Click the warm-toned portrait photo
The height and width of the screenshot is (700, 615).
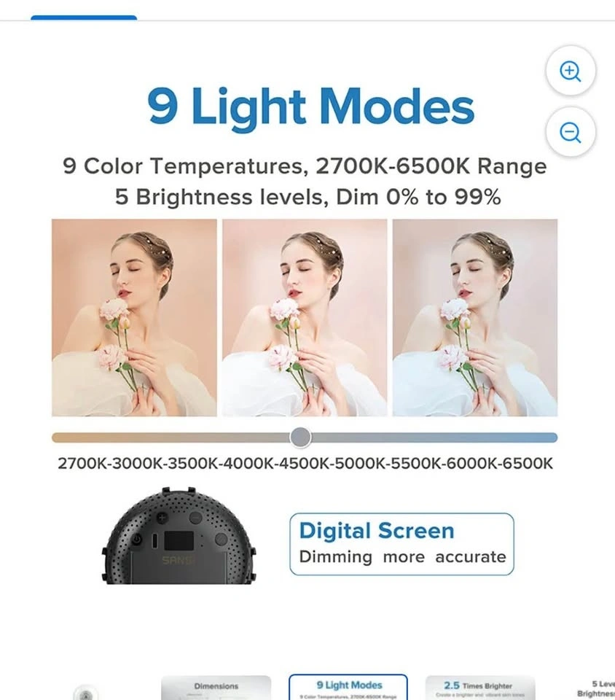134,318
